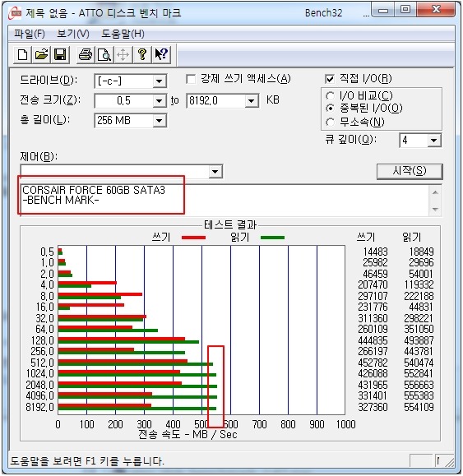Click the four-way move arrows icon
Image resolution: width=463 pixels, height=476 pixels.
(123, 55)
